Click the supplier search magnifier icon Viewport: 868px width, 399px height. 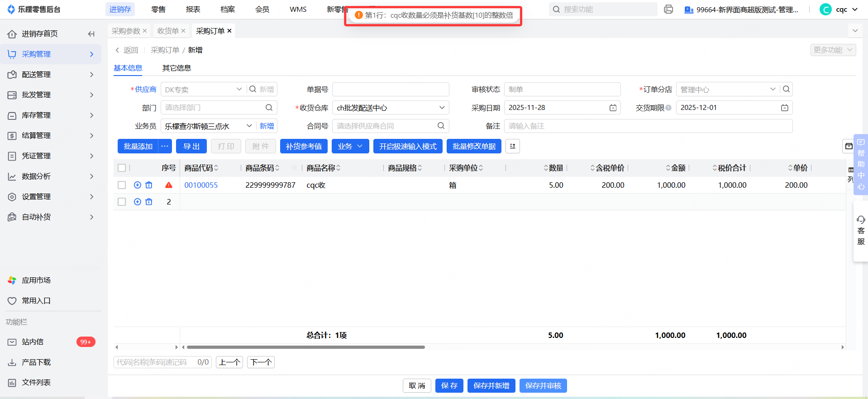coord(253,89)
